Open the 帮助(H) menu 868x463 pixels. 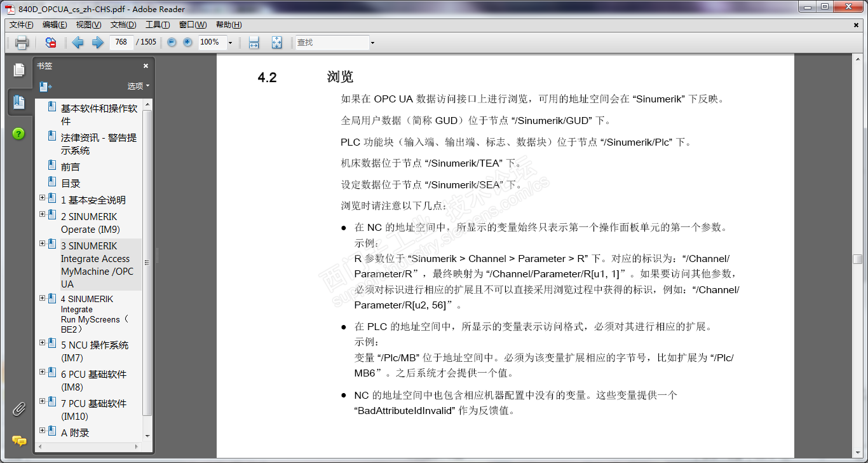(229, 25)
